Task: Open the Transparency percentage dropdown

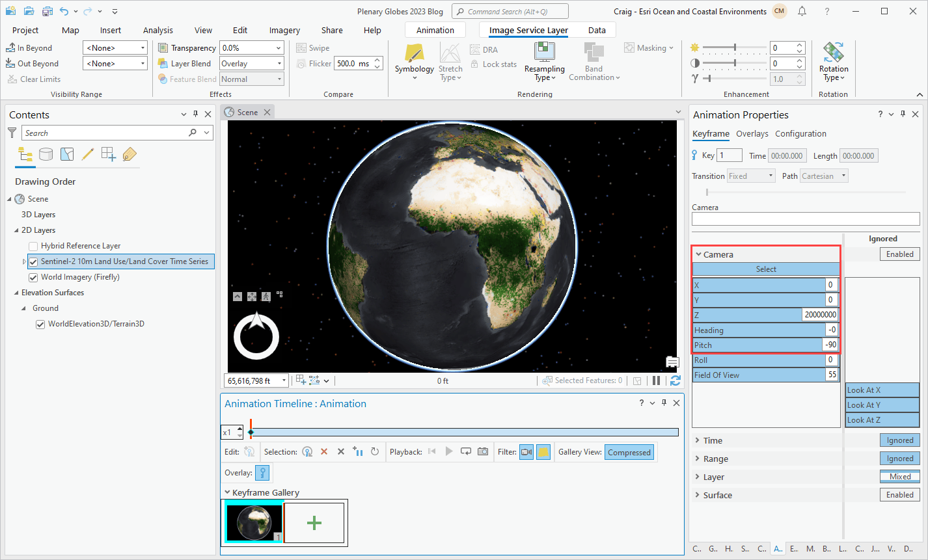Action: (279, 48)
